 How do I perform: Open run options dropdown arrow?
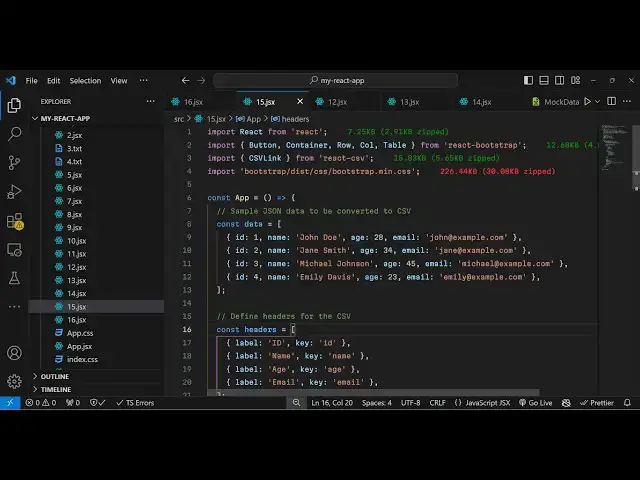(x=598, y=101)
